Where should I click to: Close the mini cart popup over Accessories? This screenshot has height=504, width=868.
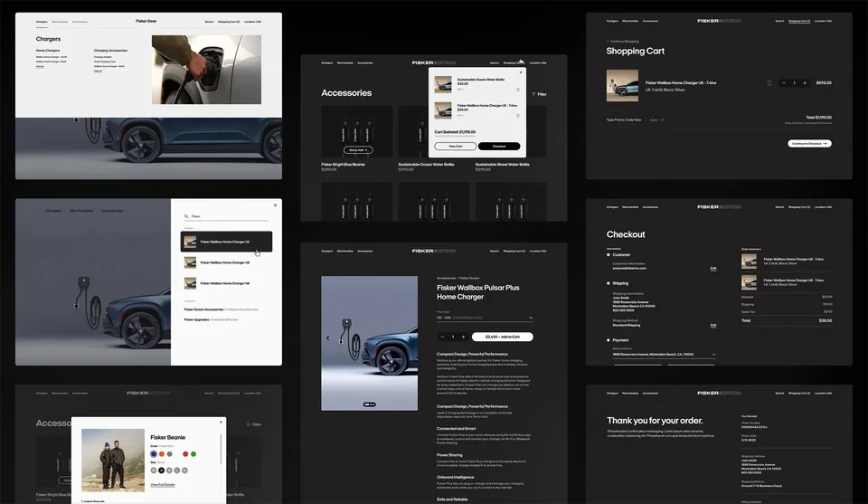[x=521, y=72]
